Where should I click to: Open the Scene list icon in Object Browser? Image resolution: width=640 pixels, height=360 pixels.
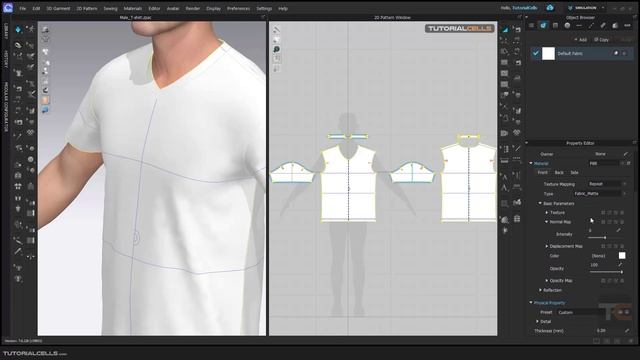[x=531, y=25]
